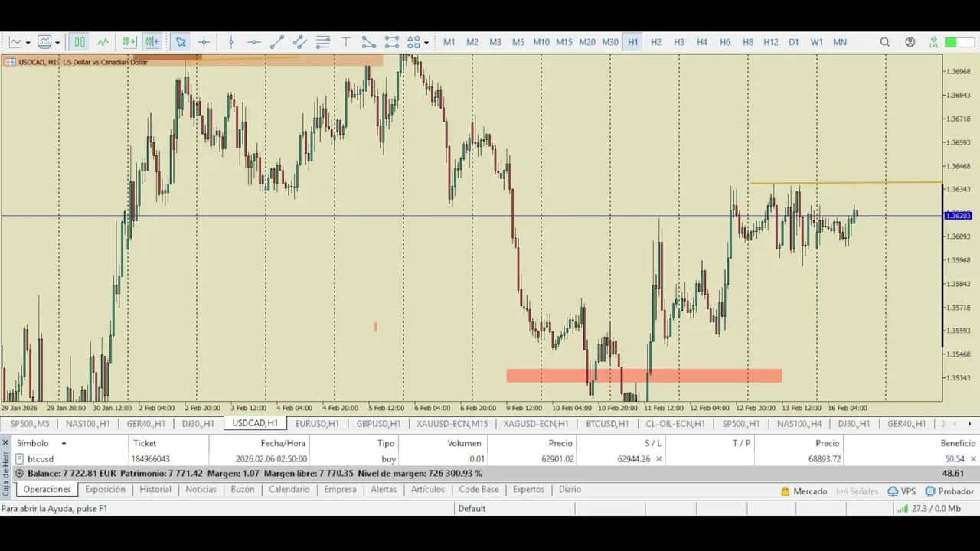The height and width of the screenshot is (551, 980).
Task: Set timeframe to H12
Action: point(771,42)
